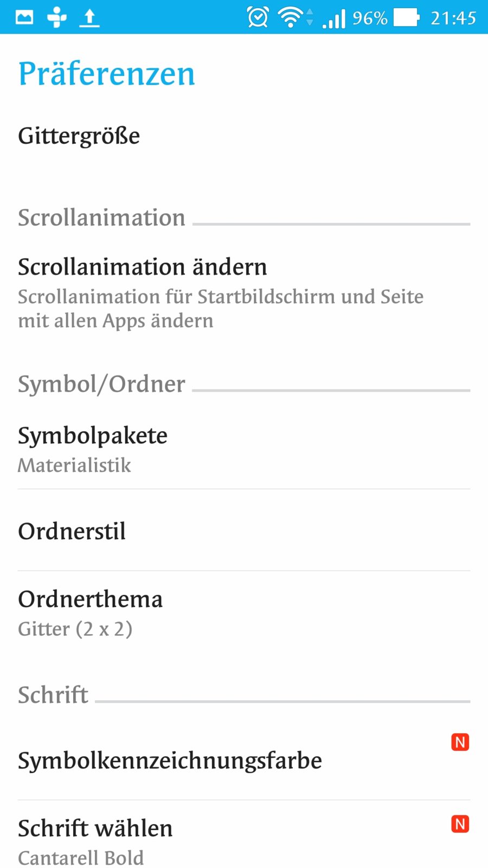Tap the Cantarell Bold font value
This screenshot has height=868, width=488.
pyautogui.click(x=81, y=858)
